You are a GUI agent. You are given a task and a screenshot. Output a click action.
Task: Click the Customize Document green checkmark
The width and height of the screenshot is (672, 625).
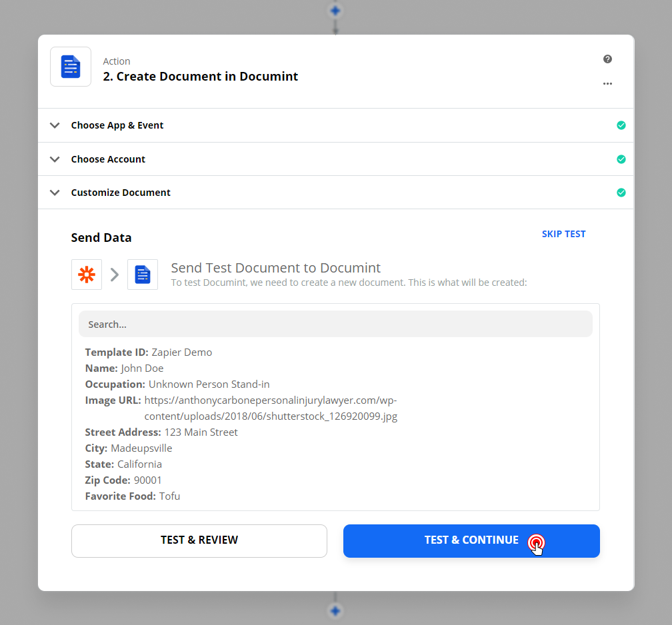pyautogui.click(x=621, y=193)
